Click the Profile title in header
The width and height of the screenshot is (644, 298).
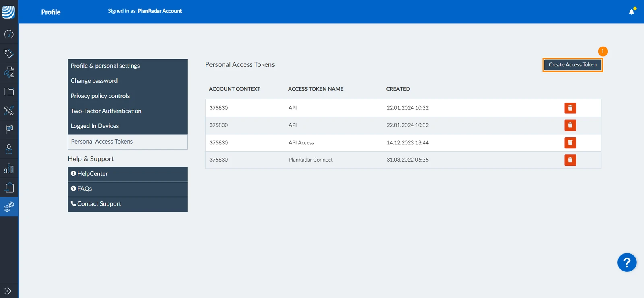(51, 12)
